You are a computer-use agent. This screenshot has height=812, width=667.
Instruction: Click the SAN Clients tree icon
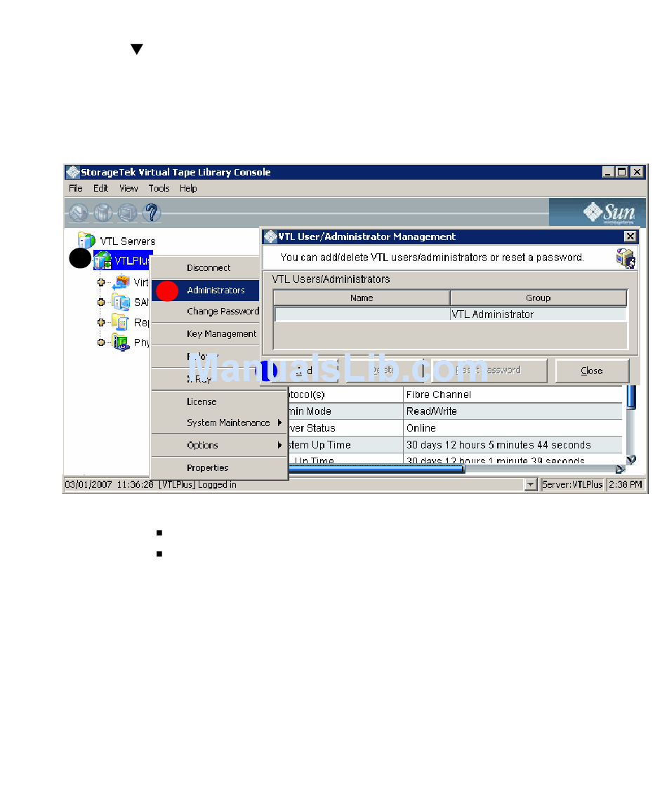tap(121, 302)
